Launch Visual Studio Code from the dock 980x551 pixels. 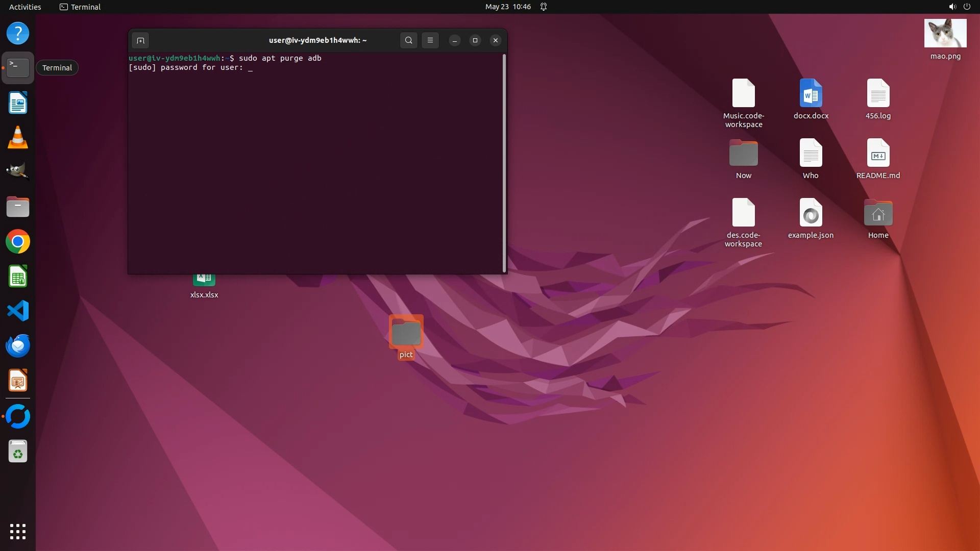[18, 311]
